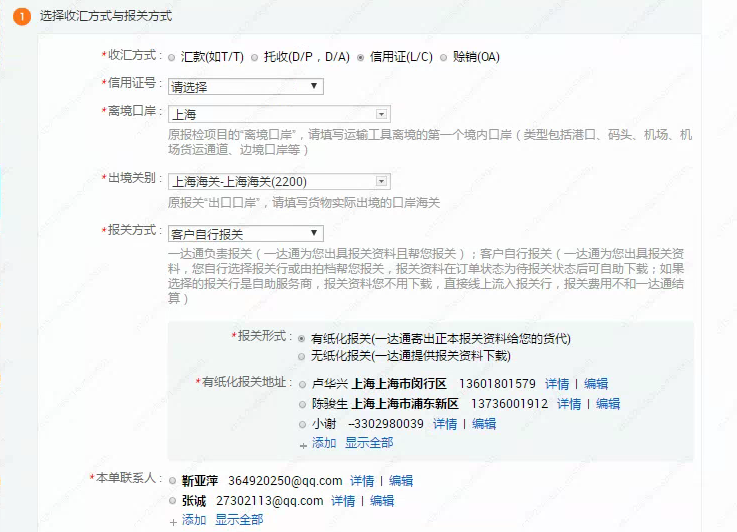Select address contact 陈骏生 in 浦东新区
The height and width of the screenshot is (532, 737).
pos(303,404)
